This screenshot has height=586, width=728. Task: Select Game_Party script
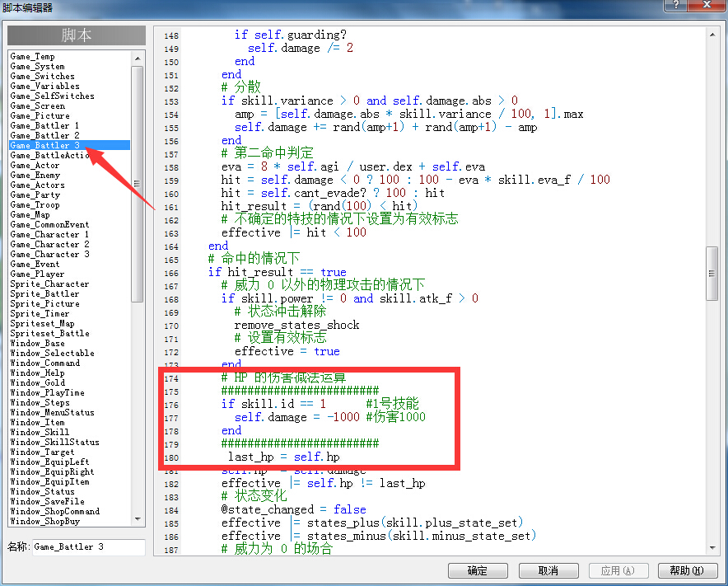click(35, 195)
